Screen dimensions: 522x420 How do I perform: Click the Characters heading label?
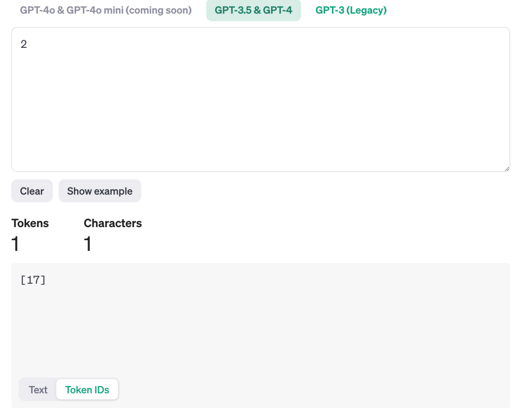coord(113,223)
